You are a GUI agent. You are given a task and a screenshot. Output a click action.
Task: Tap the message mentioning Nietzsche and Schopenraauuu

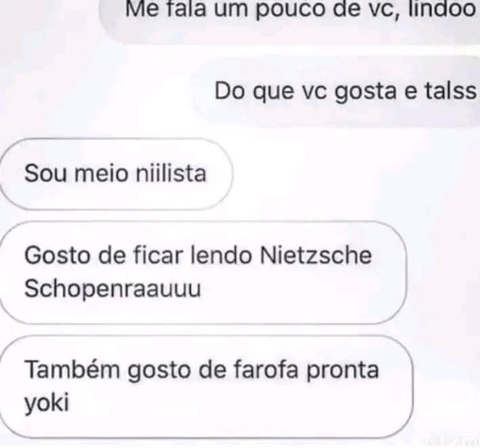pyautogui.click(x=203, y=272)
